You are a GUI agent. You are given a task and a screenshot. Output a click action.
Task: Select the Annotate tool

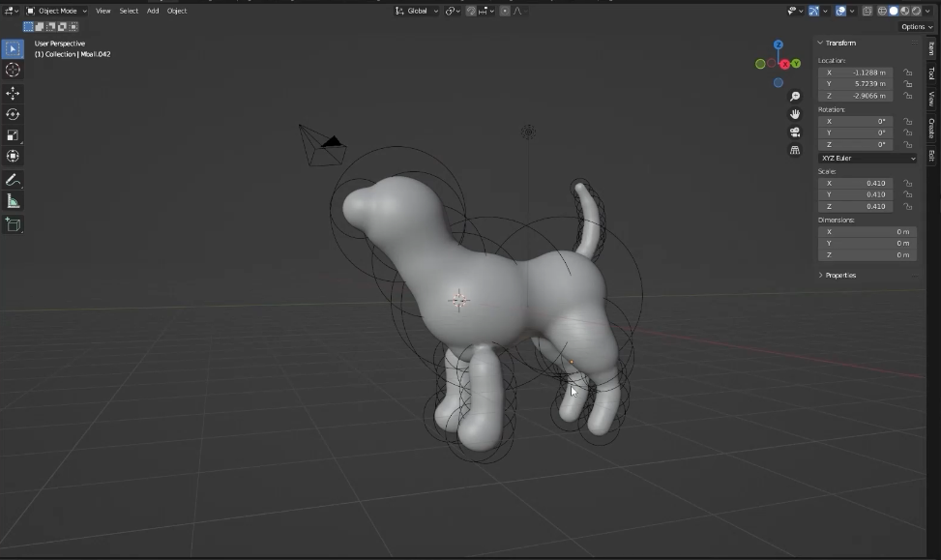[x=13, y=180]
